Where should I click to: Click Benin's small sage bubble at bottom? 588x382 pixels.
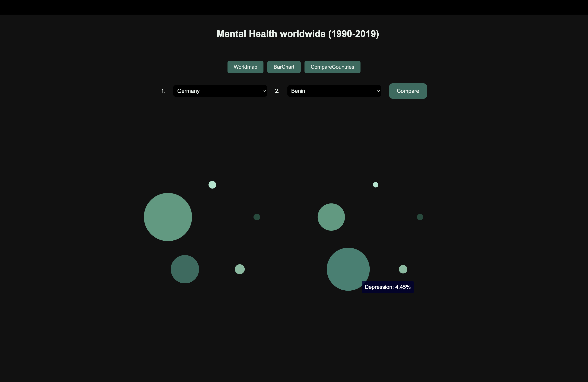tap(403, 269)
